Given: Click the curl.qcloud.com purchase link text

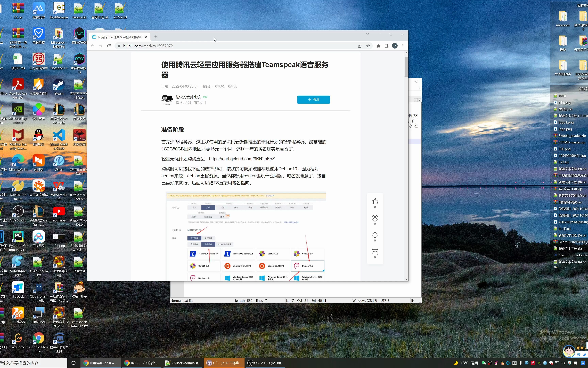Looking at the screenshot, I should click(242, 159).
